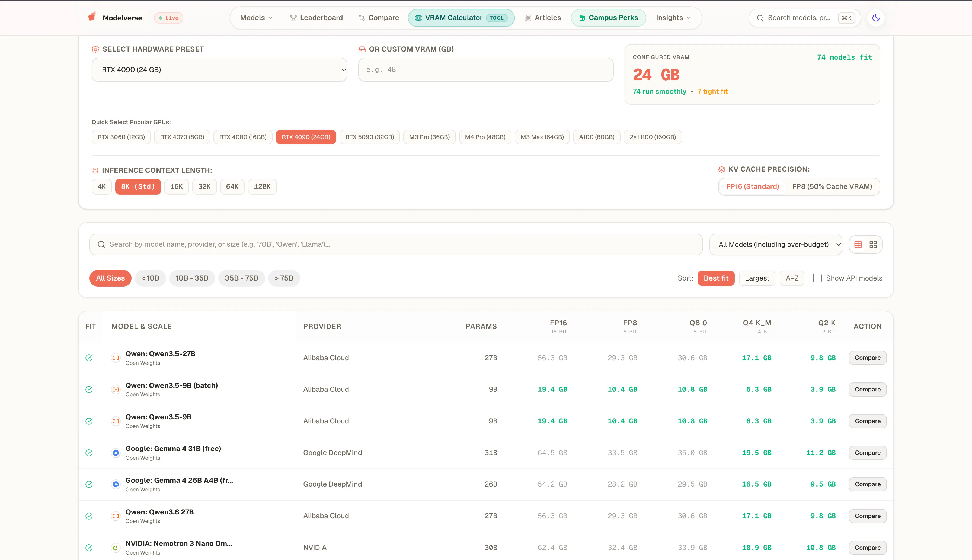Choose M3 Max (64GB) quick GPU
Screen dimensions: 972x560
[x=542, y=137]
